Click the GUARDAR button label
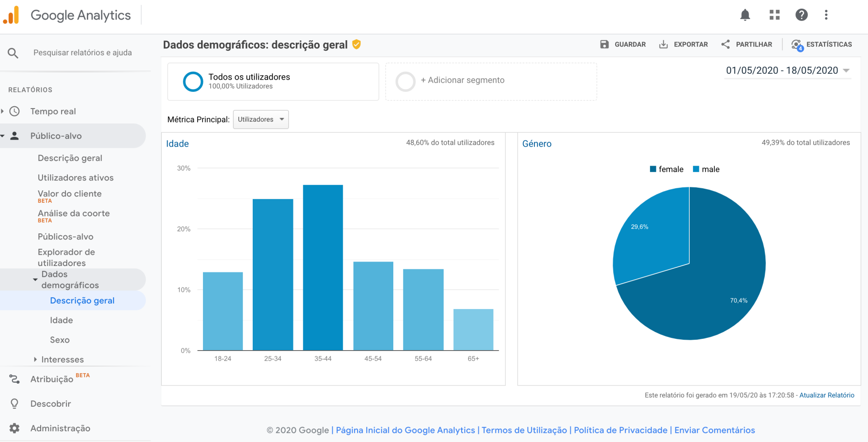The width and height of the screenshot is (868, 442). (x=630, y=44)
